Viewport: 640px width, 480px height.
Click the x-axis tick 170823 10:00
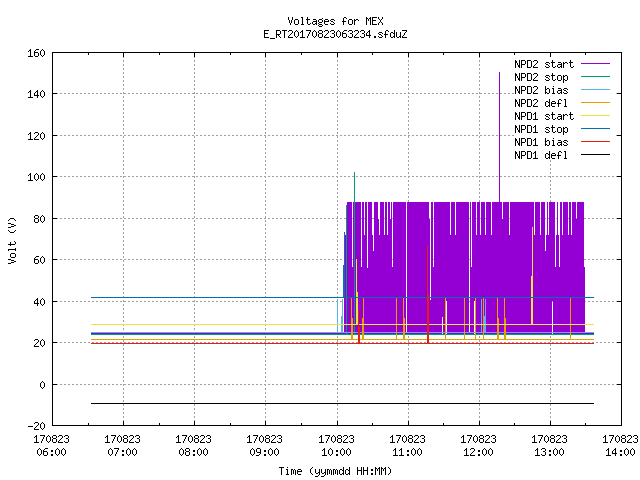[336, 446]
